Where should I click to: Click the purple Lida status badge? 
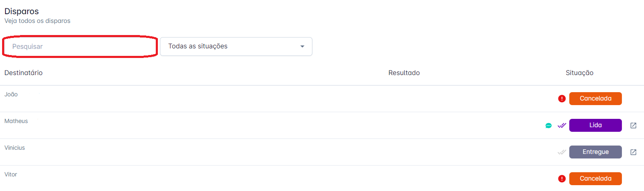click(x=595, y=126)
